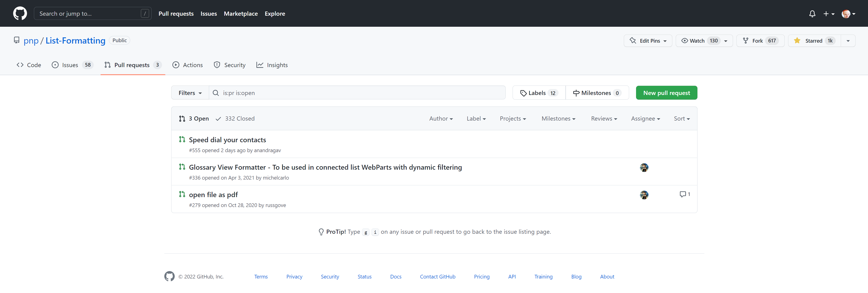Image resolution: width=868 pixels, height=293 pixels.
Task: Click the GitHub logo in footer
Action: tap(169, 276)
